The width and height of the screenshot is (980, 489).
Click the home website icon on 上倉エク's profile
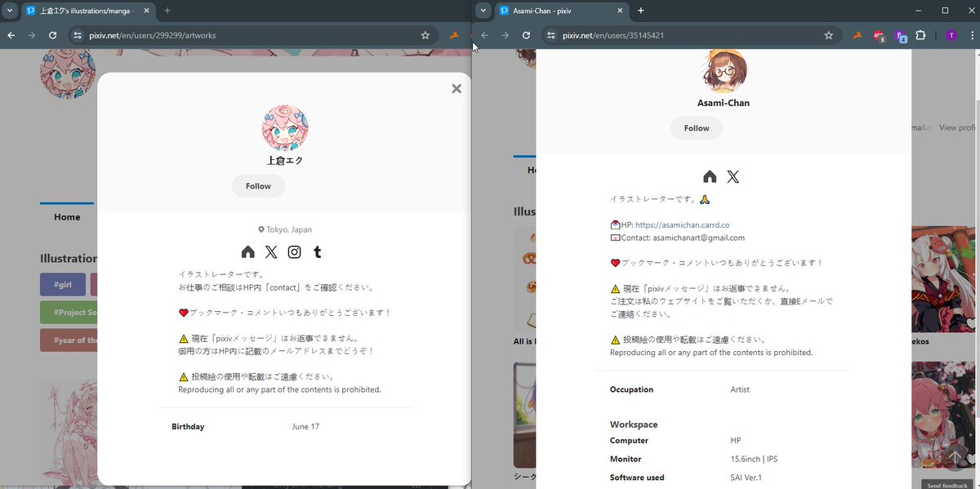(248, 252)
